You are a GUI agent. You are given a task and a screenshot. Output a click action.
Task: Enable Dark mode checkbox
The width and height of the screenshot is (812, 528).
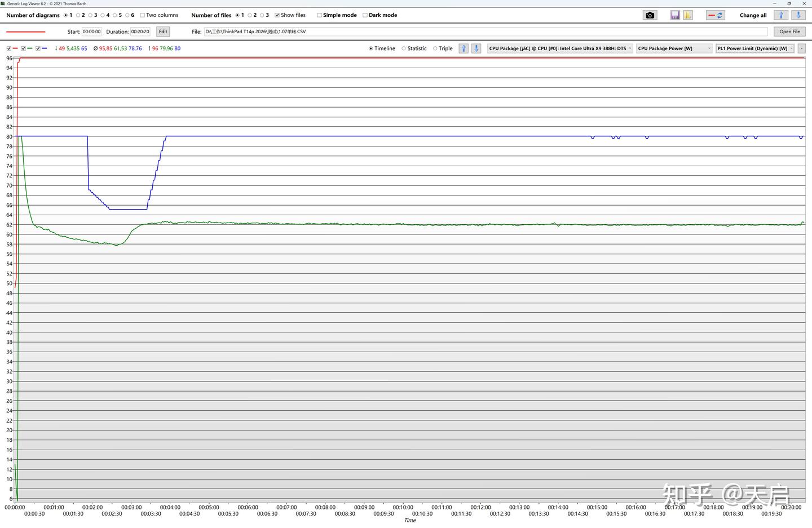tap(365, 15)
